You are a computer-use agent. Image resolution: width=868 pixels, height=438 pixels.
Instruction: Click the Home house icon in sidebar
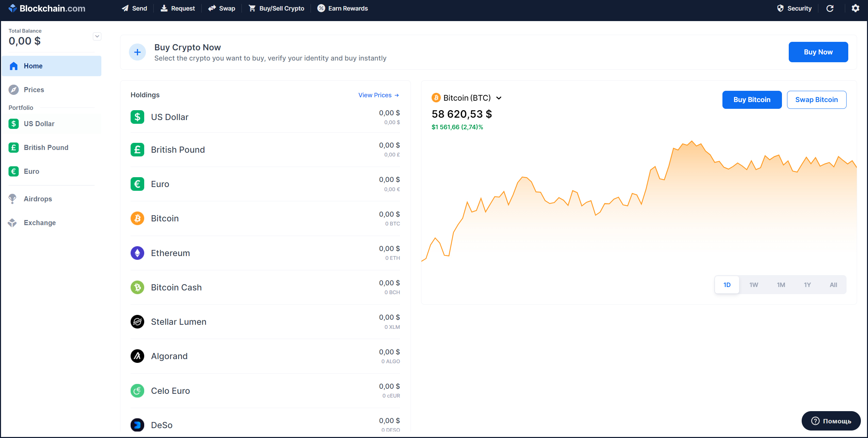[14, 66]
